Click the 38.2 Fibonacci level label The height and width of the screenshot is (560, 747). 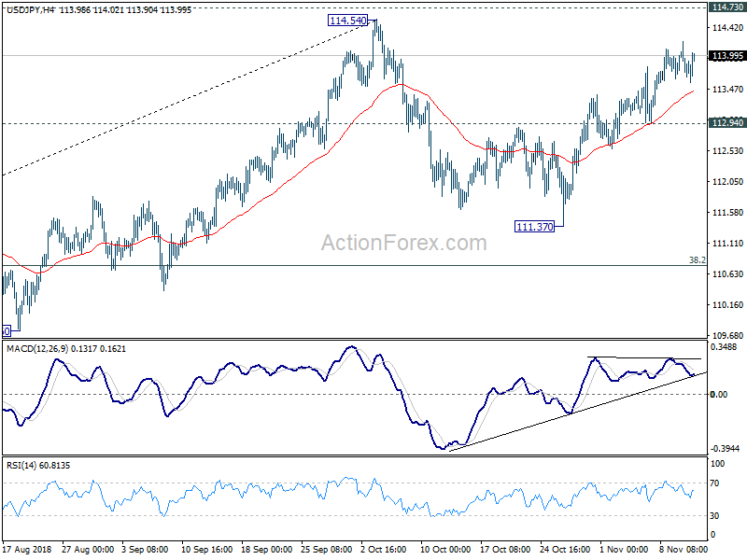tap(698, 260)
